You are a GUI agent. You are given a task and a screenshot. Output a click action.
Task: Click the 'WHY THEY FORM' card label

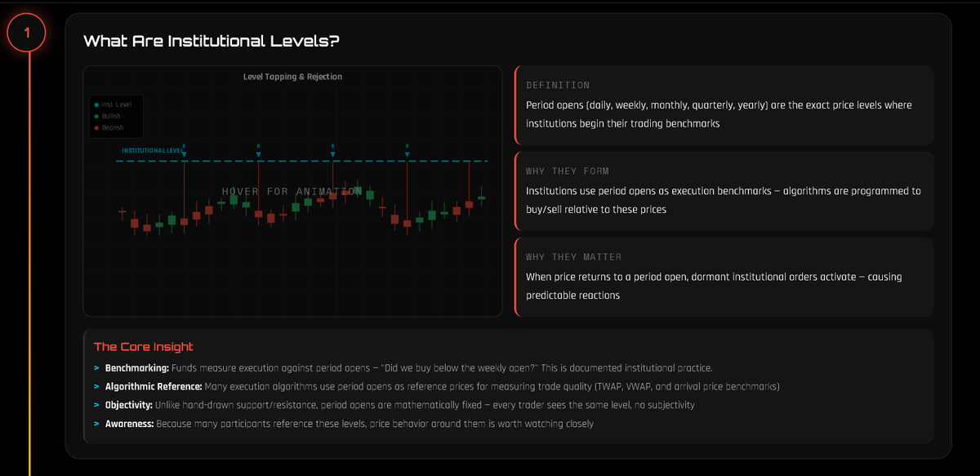coord(568,171)
